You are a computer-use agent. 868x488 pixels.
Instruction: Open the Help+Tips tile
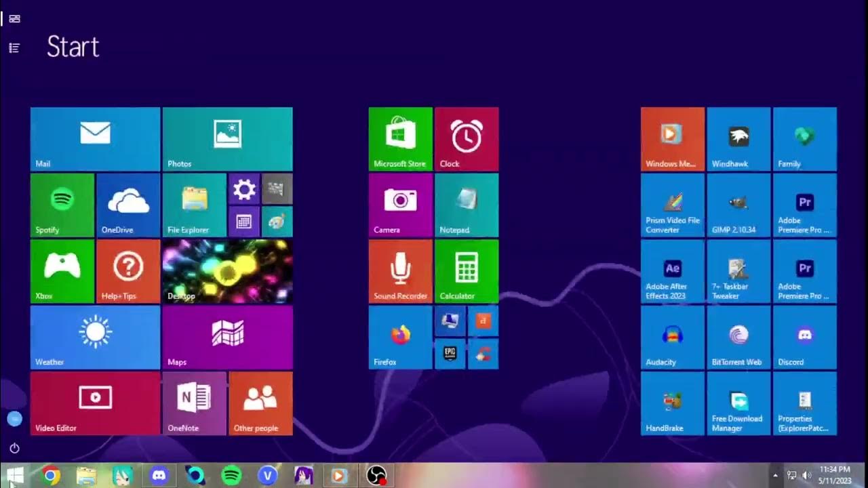pyautogui.click(x=128, y=271)
